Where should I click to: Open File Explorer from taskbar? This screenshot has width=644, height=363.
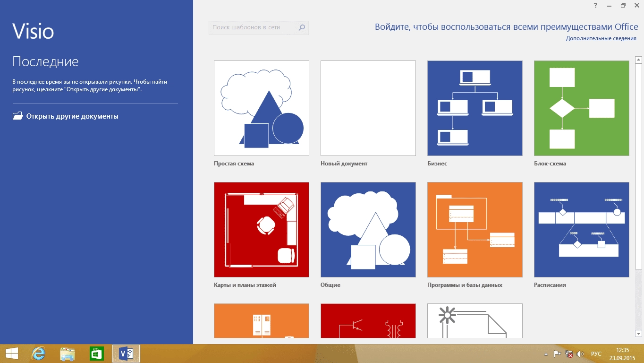coord(68,354)
